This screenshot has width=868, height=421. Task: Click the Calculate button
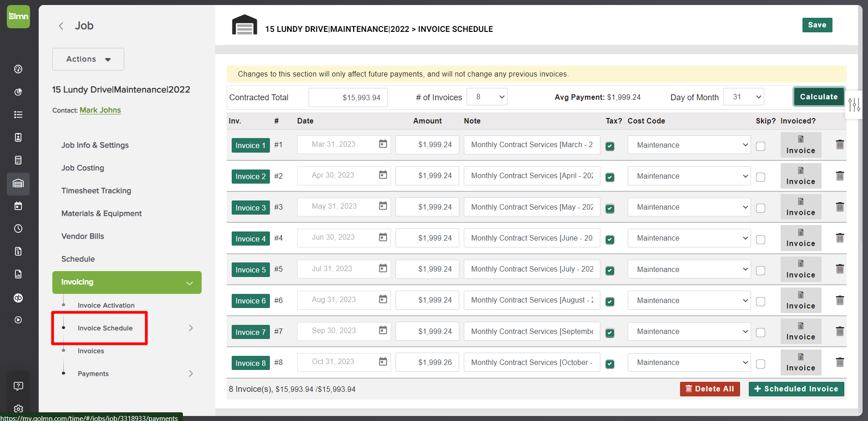819,97
